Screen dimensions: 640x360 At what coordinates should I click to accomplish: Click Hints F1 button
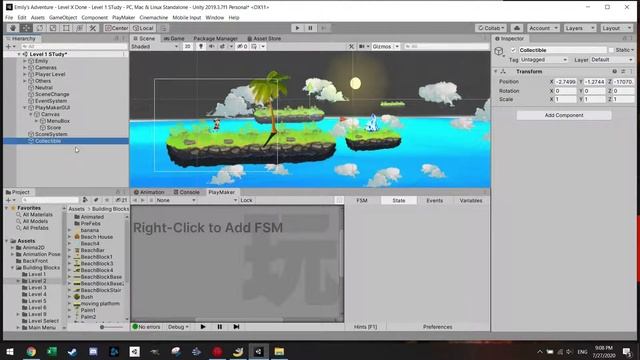coord(365,327)
